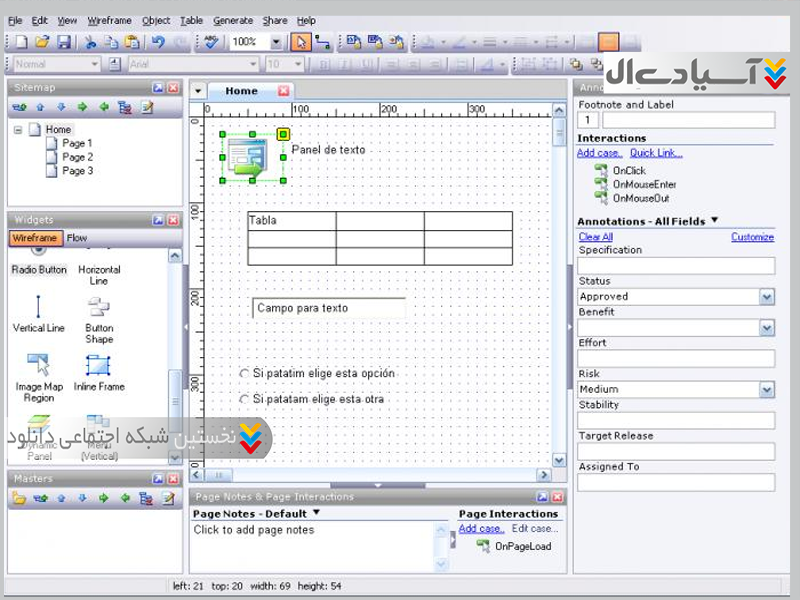This screenshot has width=800, height=600.
Task: Click the Specification input field
Action: (x=676, y=266)
